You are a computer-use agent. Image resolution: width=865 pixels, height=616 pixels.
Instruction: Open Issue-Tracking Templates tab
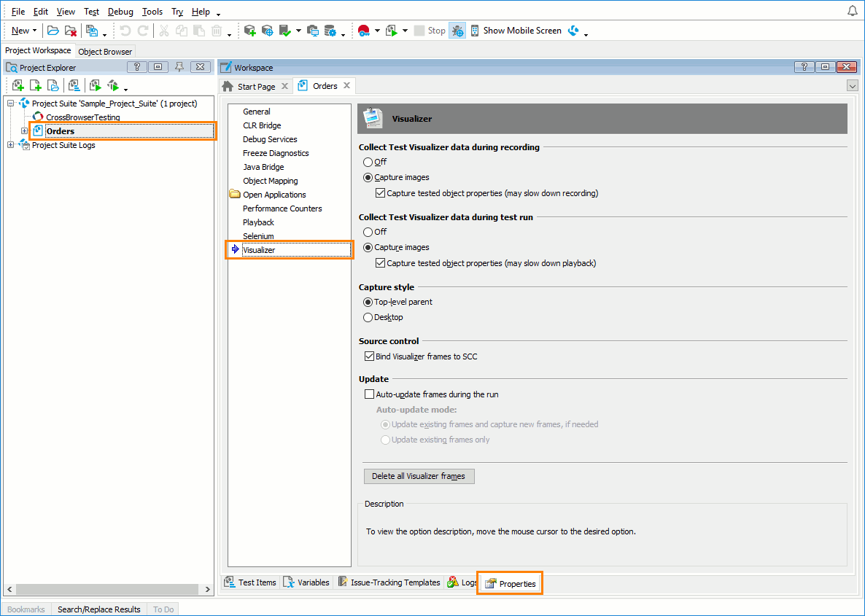point(389,582)
